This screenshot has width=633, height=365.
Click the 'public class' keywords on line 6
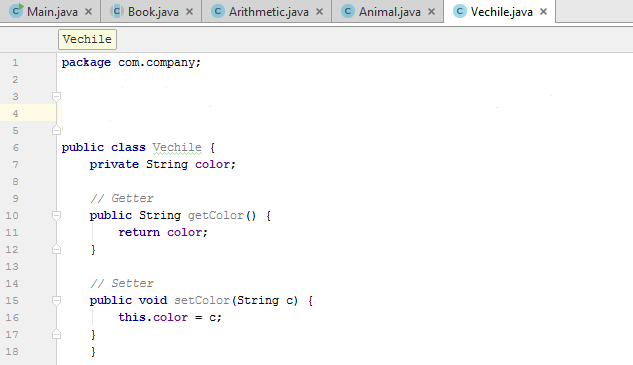(x=103, y=147)
